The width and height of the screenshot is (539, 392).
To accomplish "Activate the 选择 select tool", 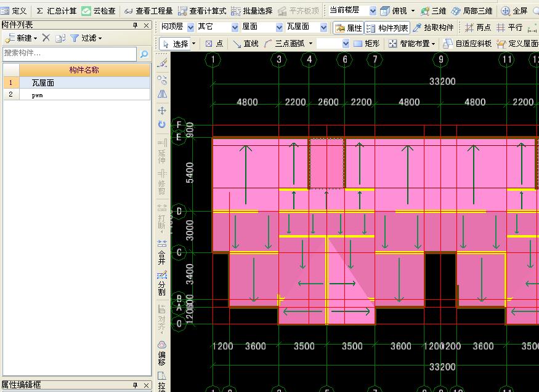I will 176,44.
